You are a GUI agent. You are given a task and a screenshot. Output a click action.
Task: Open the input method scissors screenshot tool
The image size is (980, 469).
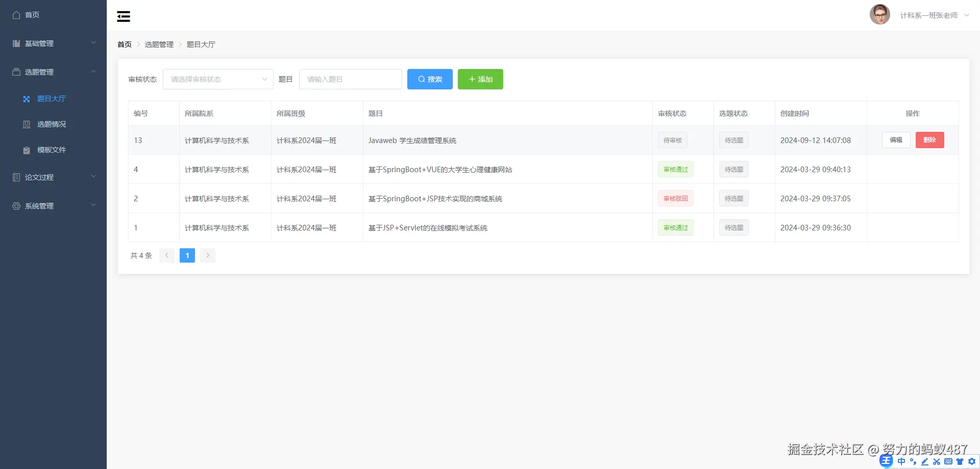[x=937, y=462]
